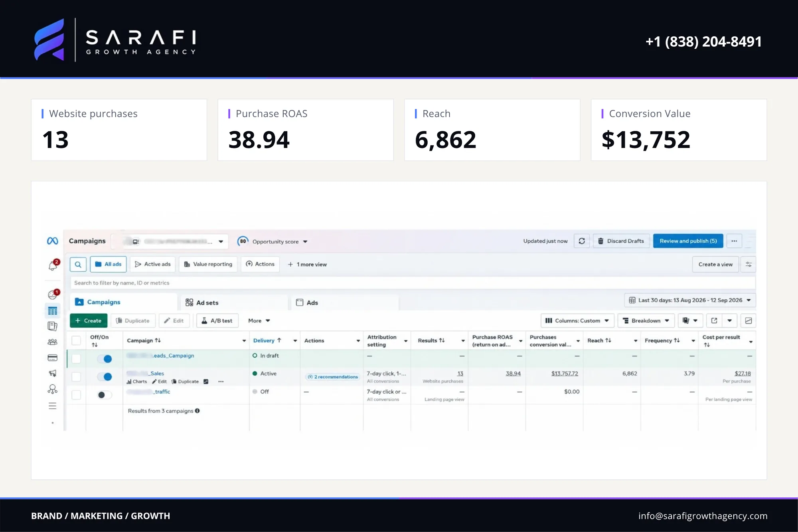Open the Audiences people icon
798x532 pixels.
pos(52,342)
